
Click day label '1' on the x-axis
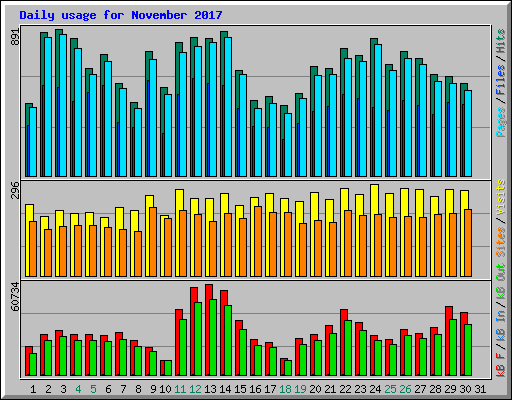pos(33,389)
